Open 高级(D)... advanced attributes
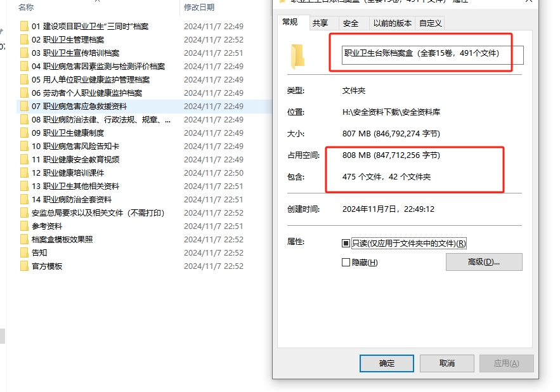Screen dimensions: 560x392 484,262
